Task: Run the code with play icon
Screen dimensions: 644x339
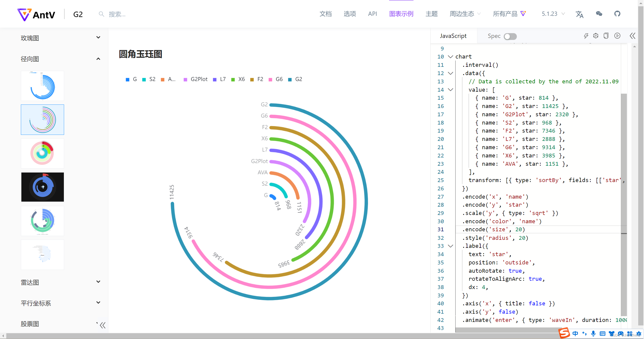Action: point(617,36)
